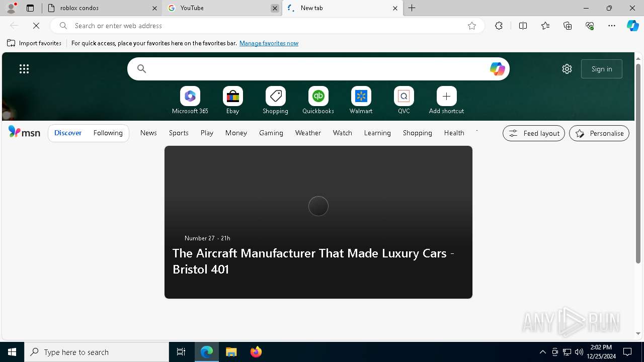Open Browser essentials icon
644x362 pixels.
590,26
